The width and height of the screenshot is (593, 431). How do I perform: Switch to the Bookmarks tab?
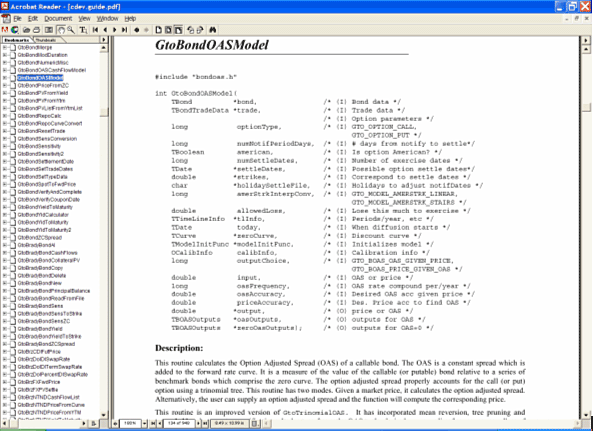pos(17,40)
